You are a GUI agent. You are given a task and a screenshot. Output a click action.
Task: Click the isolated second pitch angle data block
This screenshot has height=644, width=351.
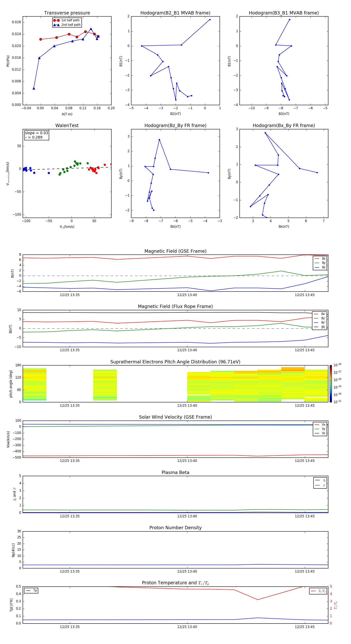tap(105, 385)
